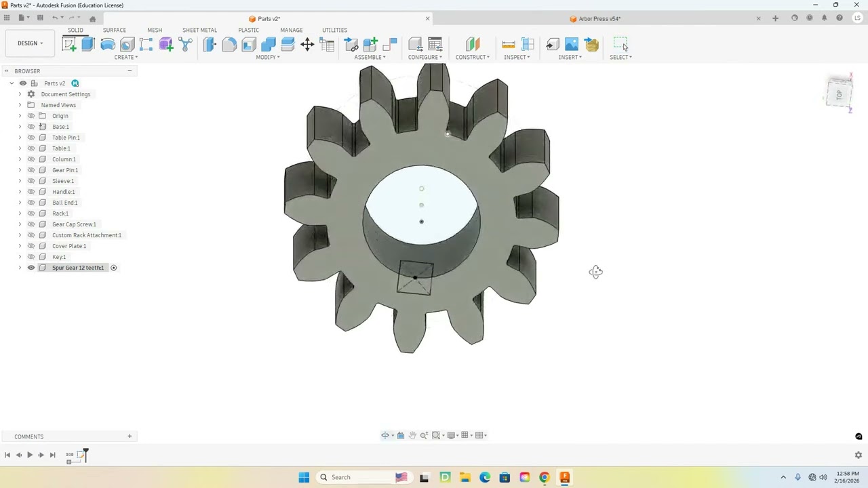Screen dimensions: 868x488
Task: Switch to the SURFACE tab
Action: [115, 30]
